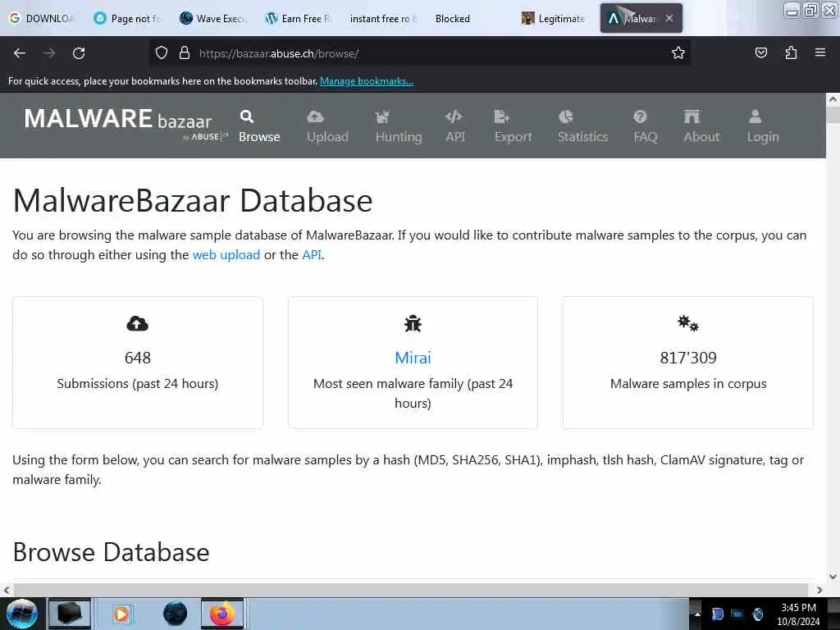Show hidden system tray icons arrow
The width and height of the screenshot is (840, 630).
click(x=697, y=614)
